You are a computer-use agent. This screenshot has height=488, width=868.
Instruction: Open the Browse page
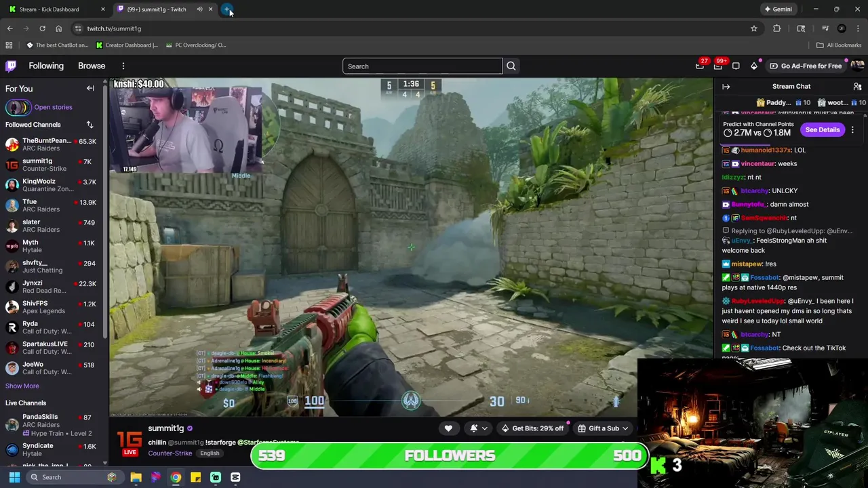click(x=92, y=66)
